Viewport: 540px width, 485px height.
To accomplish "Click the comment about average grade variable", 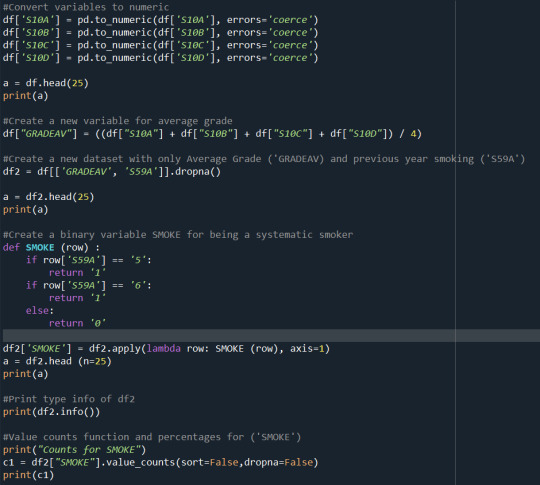I will click(x=117, y=121).
